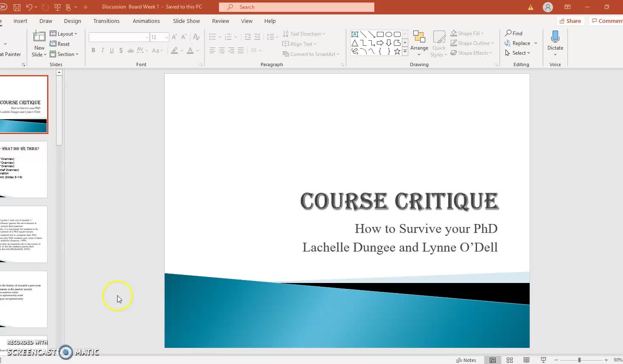Image resolution: width=623 pixels, height=364 pixels.
Task: Open Font dialog launcher
Action: click(x=201, y=64)
